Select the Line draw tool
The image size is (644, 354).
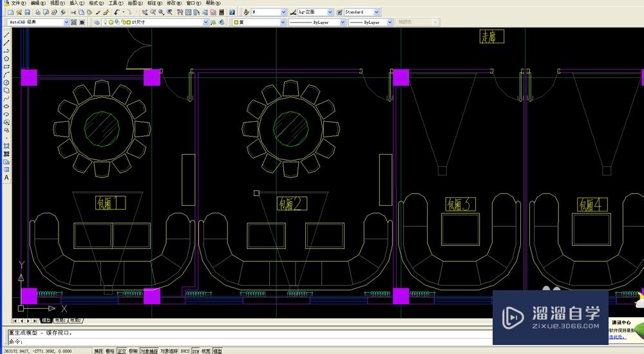tap(6, 35)
